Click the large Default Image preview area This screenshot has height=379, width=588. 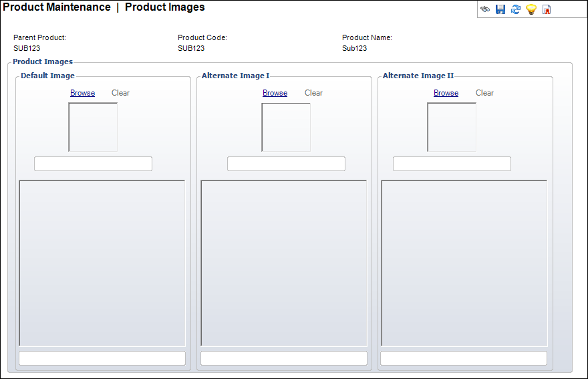pos(102,263)
